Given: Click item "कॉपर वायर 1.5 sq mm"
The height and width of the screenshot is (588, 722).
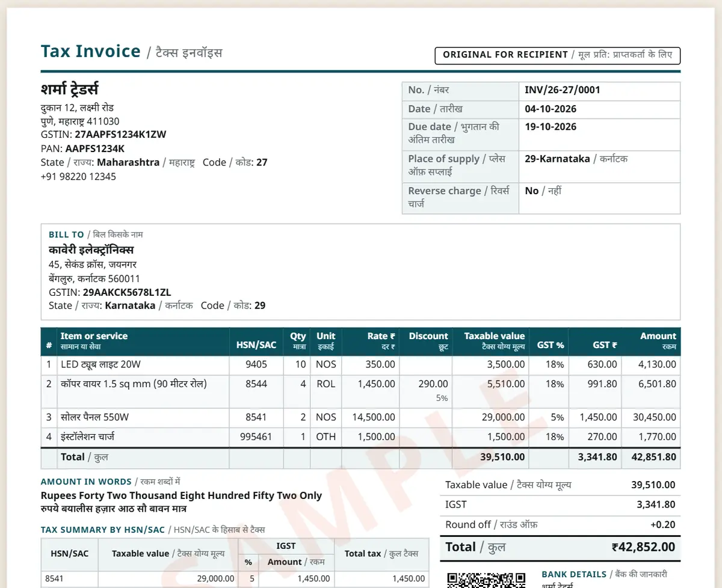Looking at the screenshot, I should (134, 384).
